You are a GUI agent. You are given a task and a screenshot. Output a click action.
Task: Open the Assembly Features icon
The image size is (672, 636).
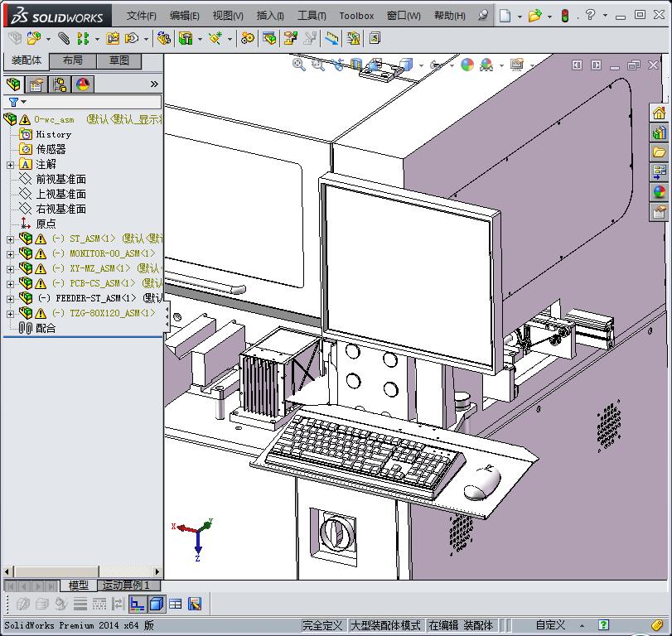click(x=186, y=39)
